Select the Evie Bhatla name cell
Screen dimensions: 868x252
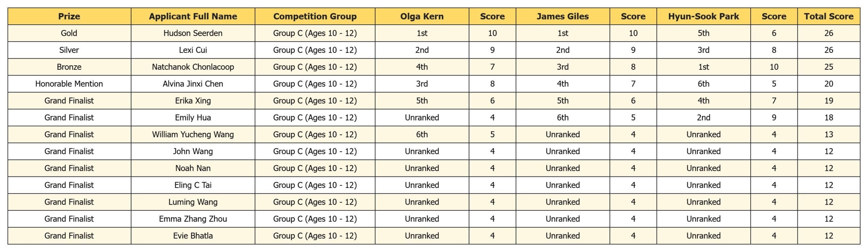[193, 236]
